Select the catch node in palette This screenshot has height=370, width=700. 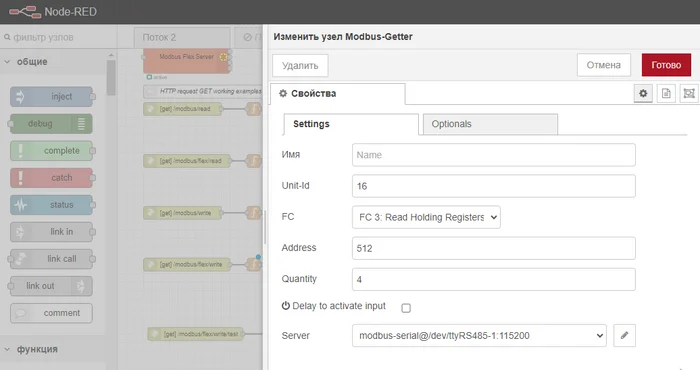point(52,178)
